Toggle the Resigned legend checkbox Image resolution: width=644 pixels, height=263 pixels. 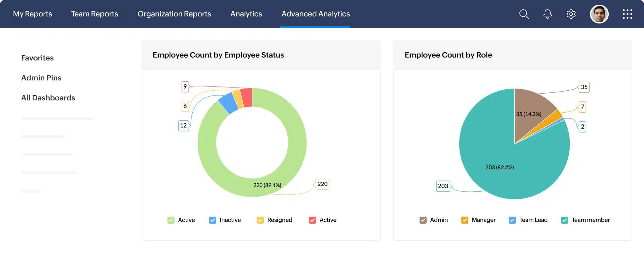(x=260, y=220)
